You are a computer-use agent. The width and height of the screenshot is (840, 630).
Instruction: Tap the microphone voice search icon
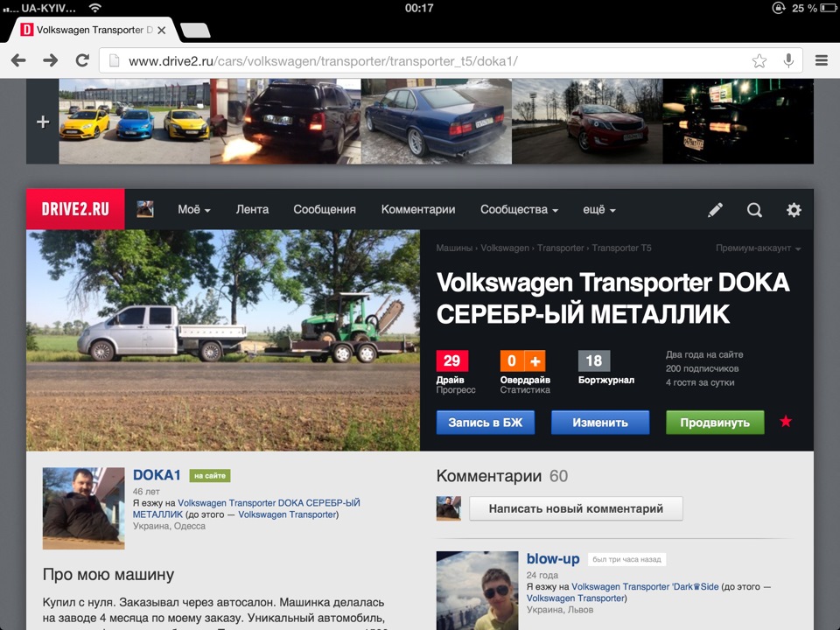pyautogui.click(x=788, y=61)
